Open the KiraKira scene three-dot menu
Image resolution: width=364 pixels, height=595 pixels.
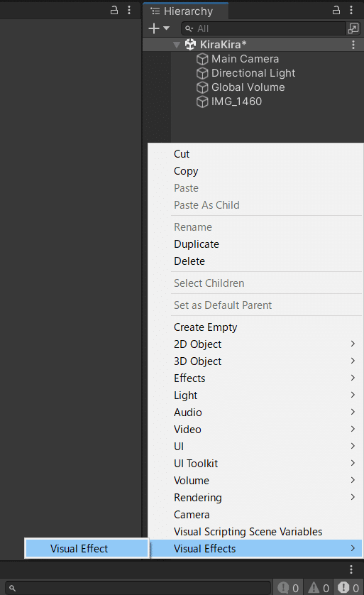click(x=353, y=45)
